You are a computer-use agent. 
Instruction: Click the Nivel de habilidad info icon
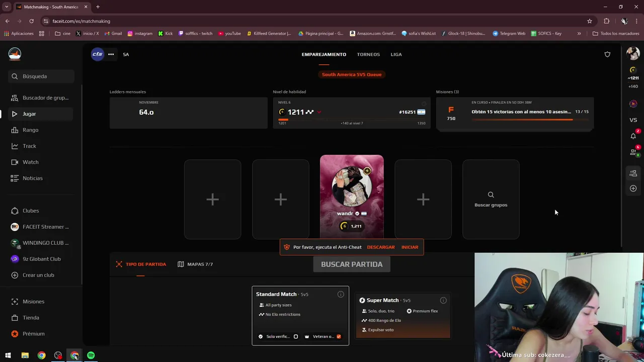424,104
